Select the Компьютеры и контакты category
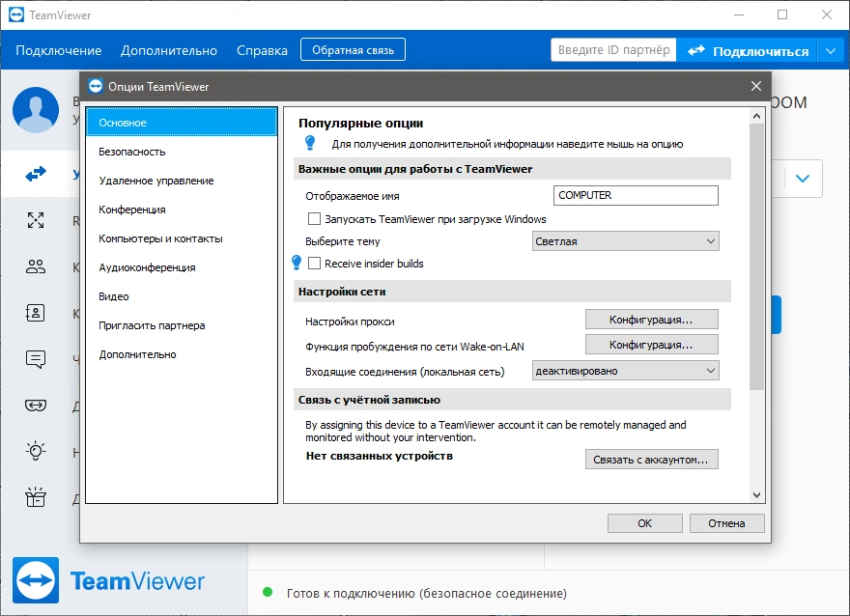 coord(182,238)
